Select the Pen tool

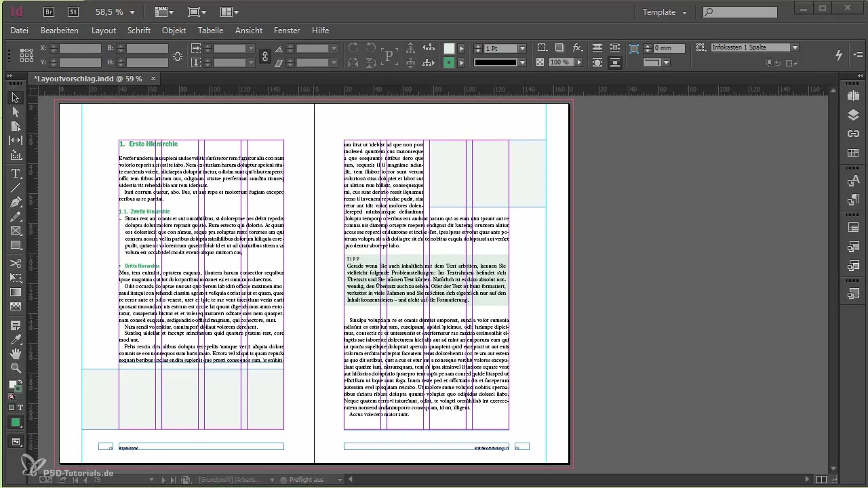pyautogui.click(x=16, y=202)
